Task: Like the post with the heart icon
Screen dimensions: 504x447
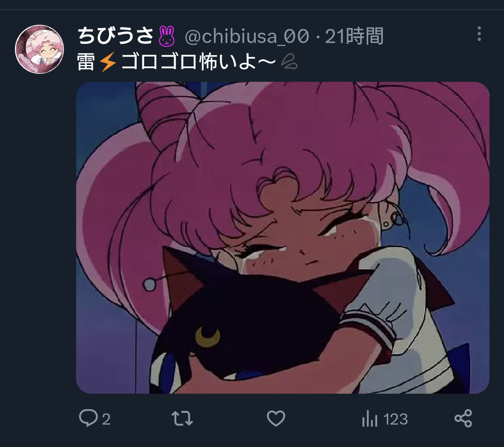Action: tap(276, 419)
